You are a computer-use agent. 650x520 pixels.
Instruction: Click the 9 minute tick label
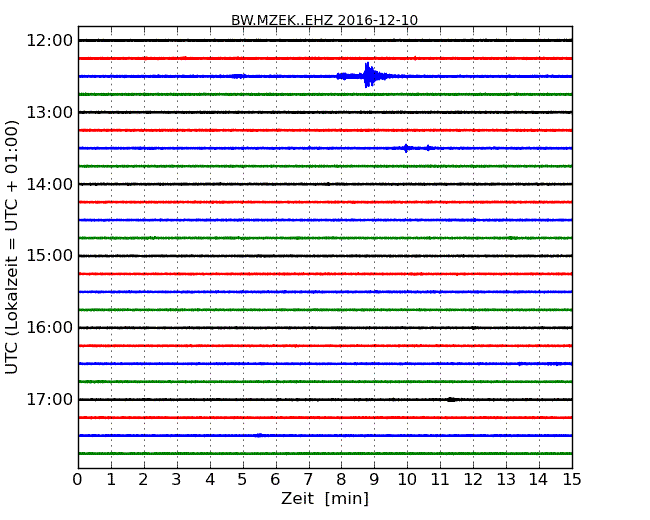[374, 480]
